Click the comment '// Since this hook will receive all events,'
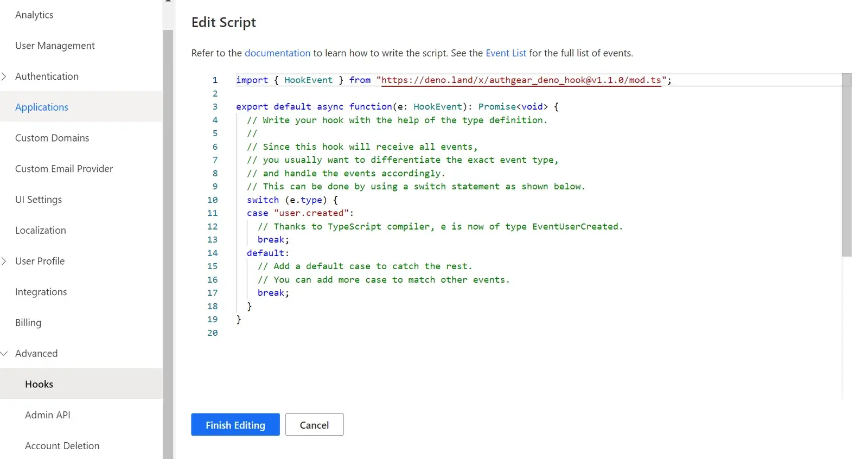 coord(362,147)
